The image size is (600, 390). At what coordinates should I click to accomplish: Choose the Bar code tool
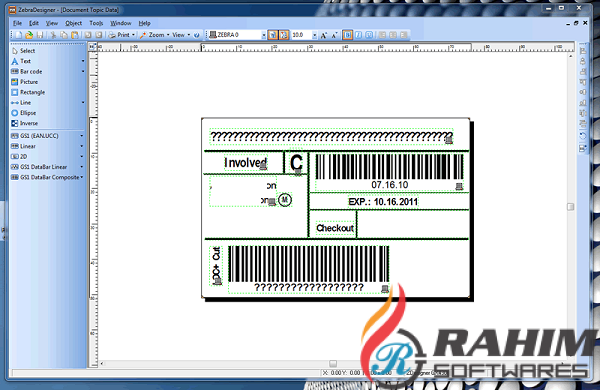point(27,71)
